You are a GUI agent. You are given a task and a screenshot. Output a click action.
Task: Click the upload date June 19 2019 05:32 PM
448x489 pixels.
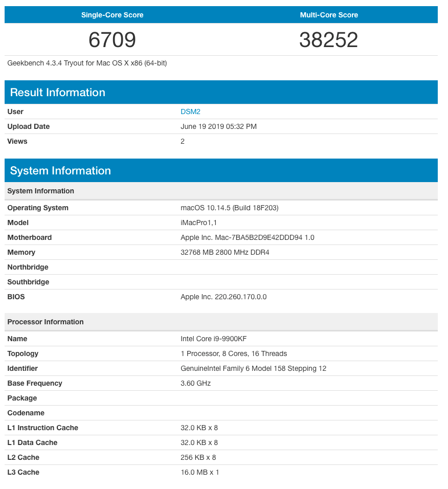(x=218, y=127)
